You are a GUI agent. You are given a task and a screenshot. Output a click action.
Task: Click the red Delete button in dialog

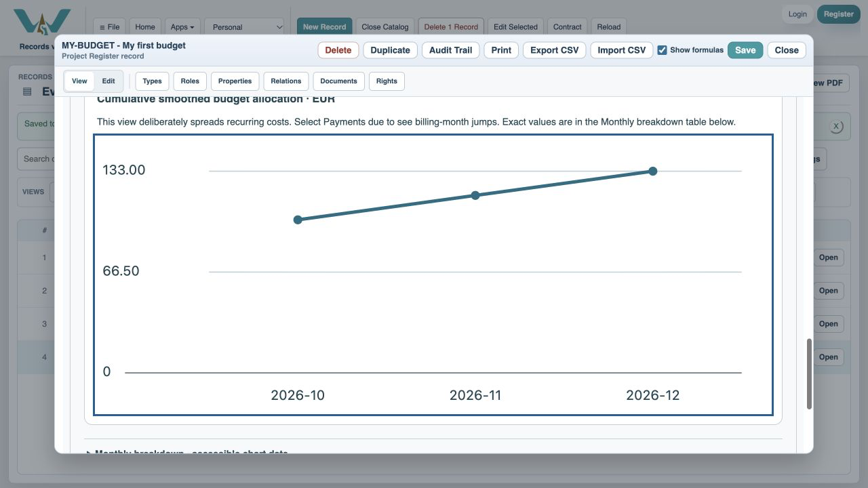[338, 50]
